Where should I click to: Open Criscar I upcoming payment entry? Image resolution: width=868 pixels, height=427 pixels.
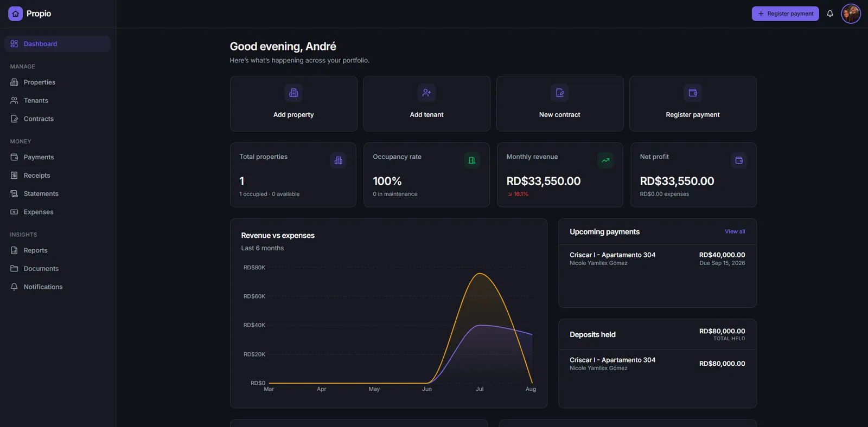point(657,258)
